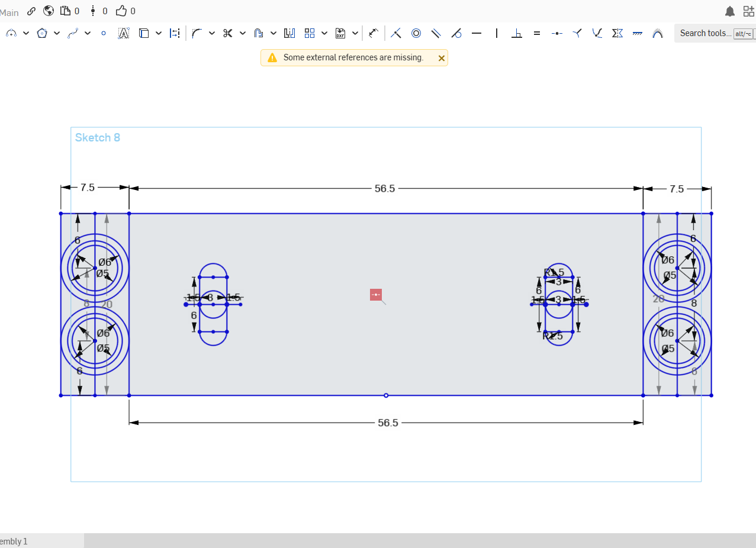
Task: Expand the polygon tool dropdown
Action: [x=57, y=33]
